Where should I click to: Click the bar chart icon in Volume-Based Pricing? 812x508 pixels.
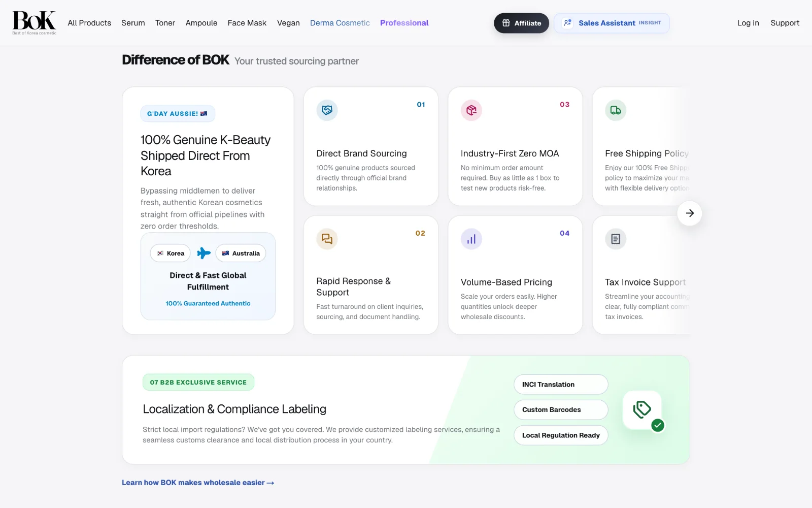[x=471, y=239]
